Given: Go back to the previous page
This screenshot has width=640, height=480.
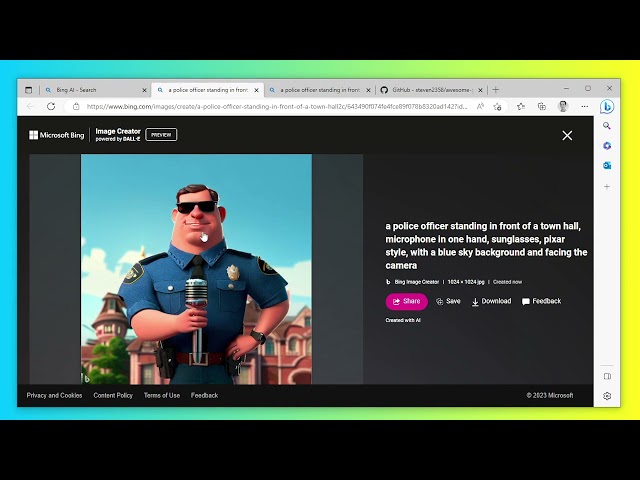Looking at the screenshot, I should [31, 107].
